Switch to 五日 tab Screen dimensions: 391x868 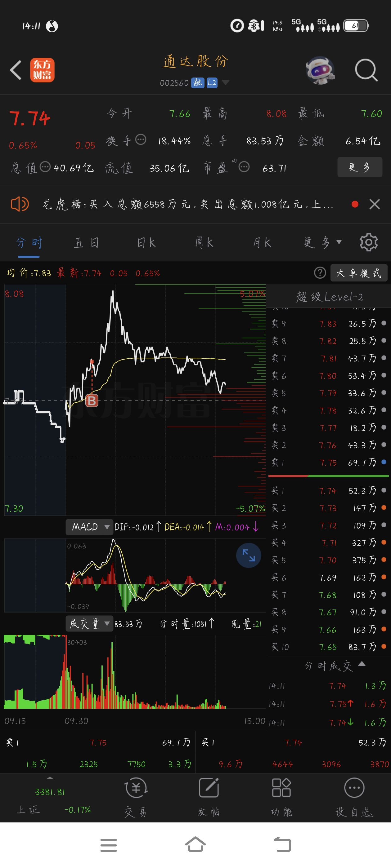tap(87, 243)
